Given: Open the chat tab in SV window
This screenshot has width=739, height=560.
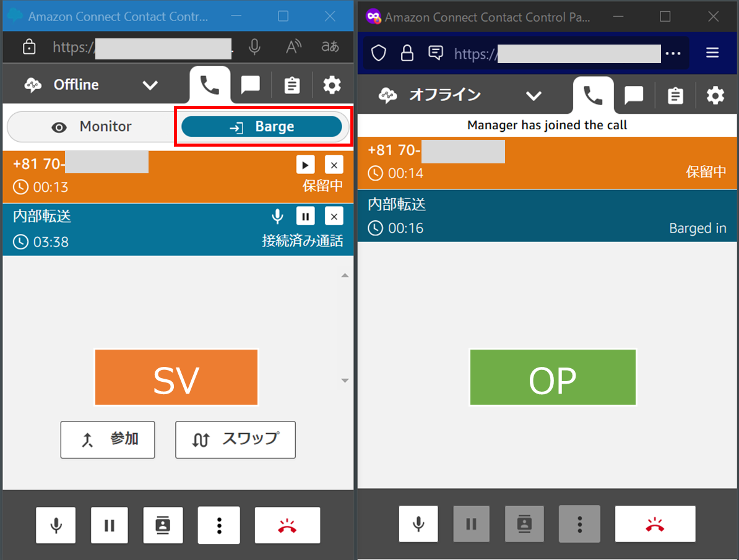Looking at the screenshot, I should (250, 85).
